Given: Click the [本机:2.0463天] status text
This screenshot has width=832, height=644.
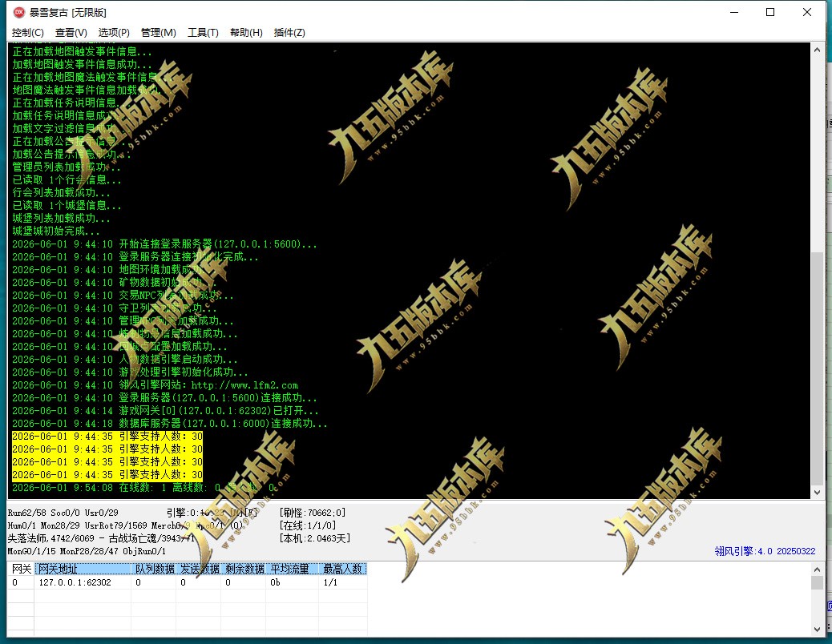Looking at the screenshot, I should [x=315, y=538].
